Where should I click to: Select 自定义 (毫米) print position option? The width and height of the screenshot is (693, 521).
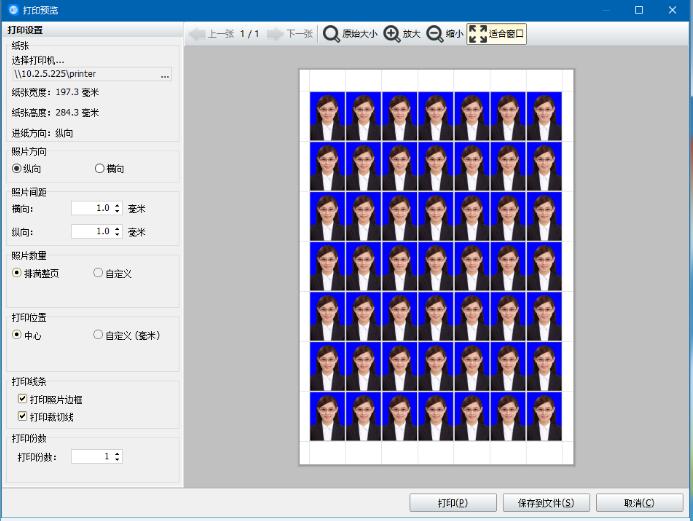point(98,335)
